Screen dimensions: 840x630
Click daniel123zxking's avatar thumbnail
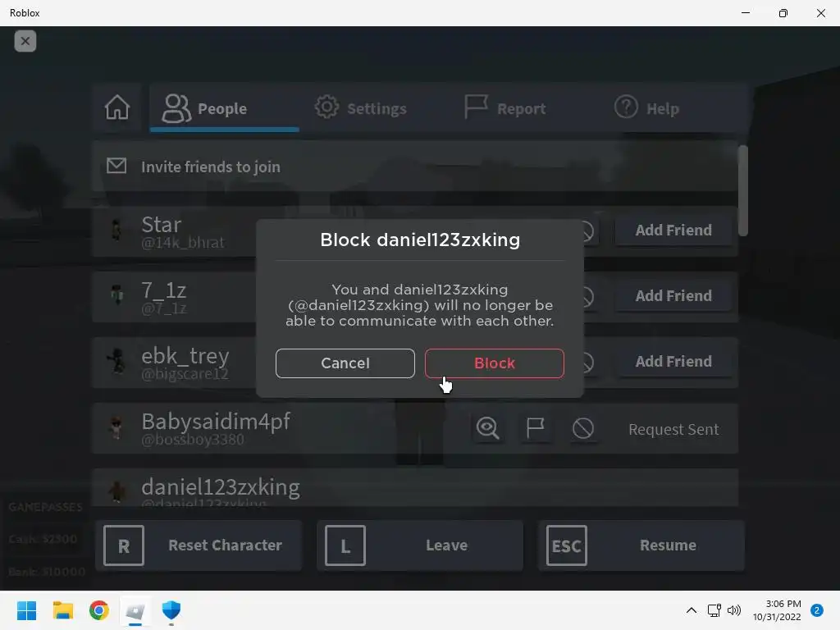pos(116,492)
